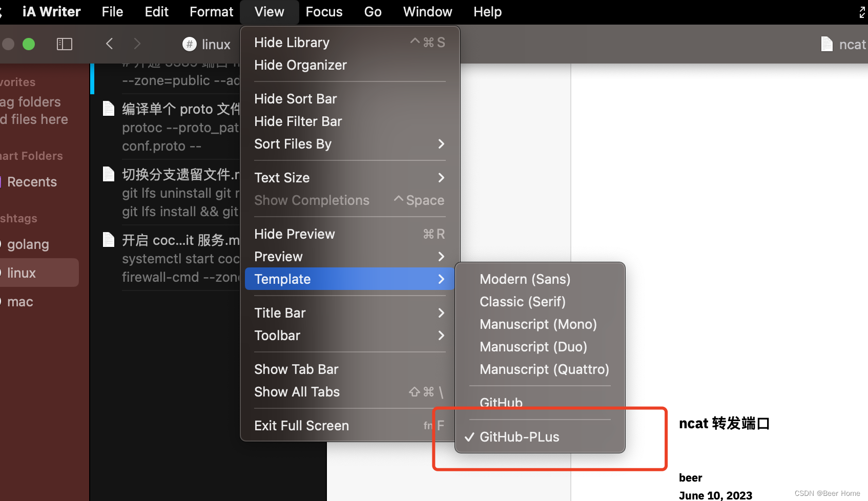The width and height of the screenshot is (868, 501).
Task: Select the mac hashtag
Action: (x=20, y=302)
